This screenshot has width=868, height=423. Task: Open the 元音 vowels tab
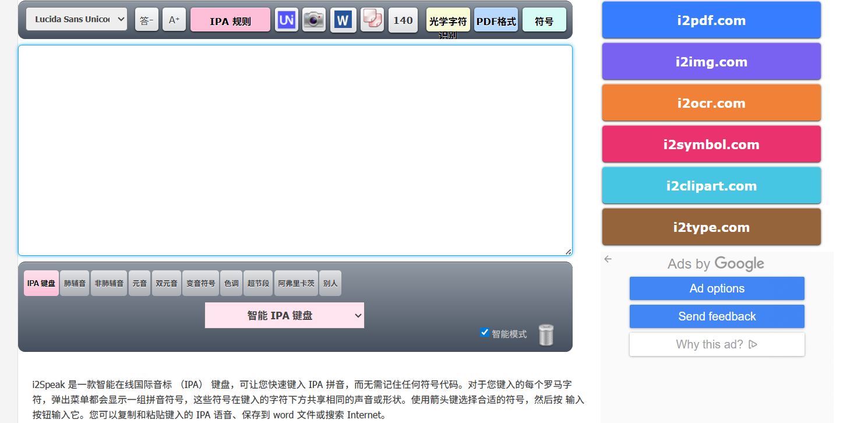point(140,283)
